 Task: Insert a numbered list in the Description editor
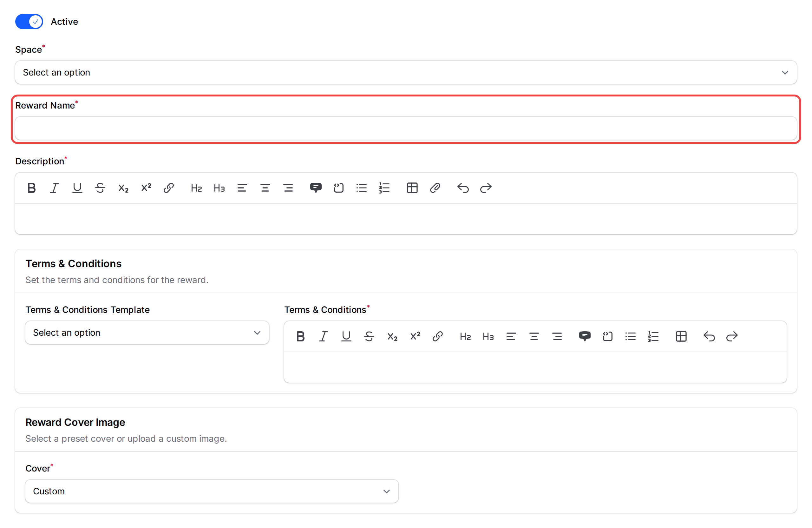point(384,188)
